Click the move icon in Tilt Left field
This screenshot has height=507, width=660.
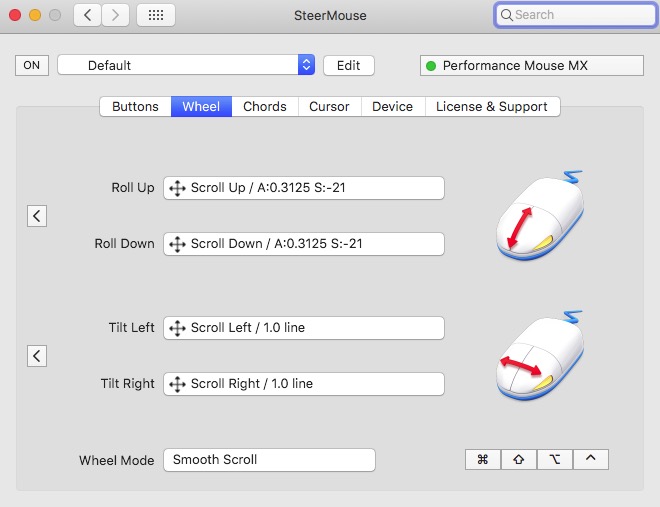(x=177, y=328)
